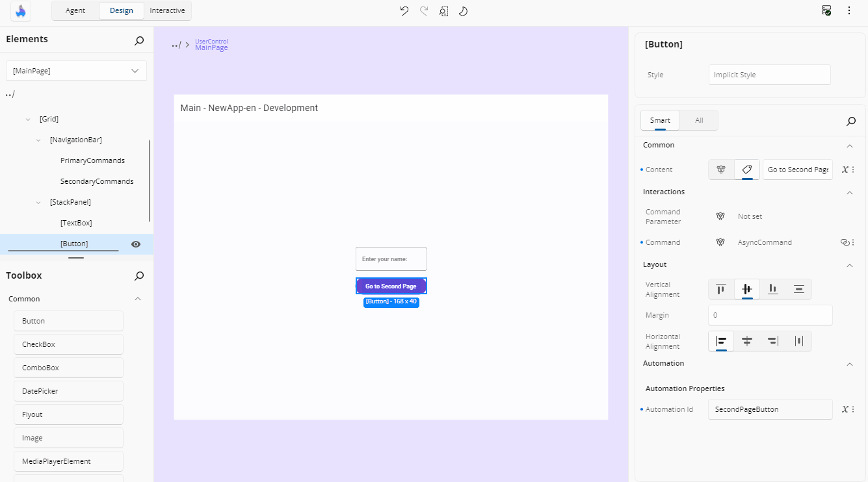868x482 pixels.
Task: Click the Go to Second Page button
Action: 391,286
